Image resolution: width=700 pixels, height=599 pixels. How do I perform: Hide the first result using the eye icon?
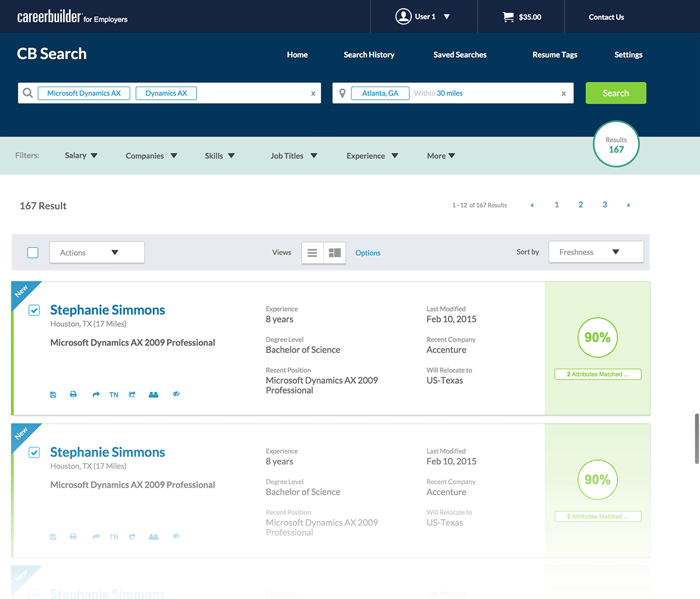176,394
